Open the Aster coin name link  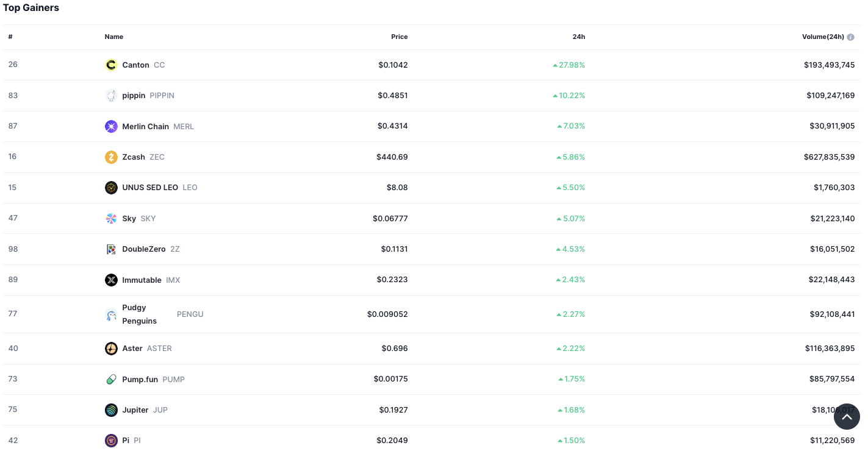click(x=132, y=348)
